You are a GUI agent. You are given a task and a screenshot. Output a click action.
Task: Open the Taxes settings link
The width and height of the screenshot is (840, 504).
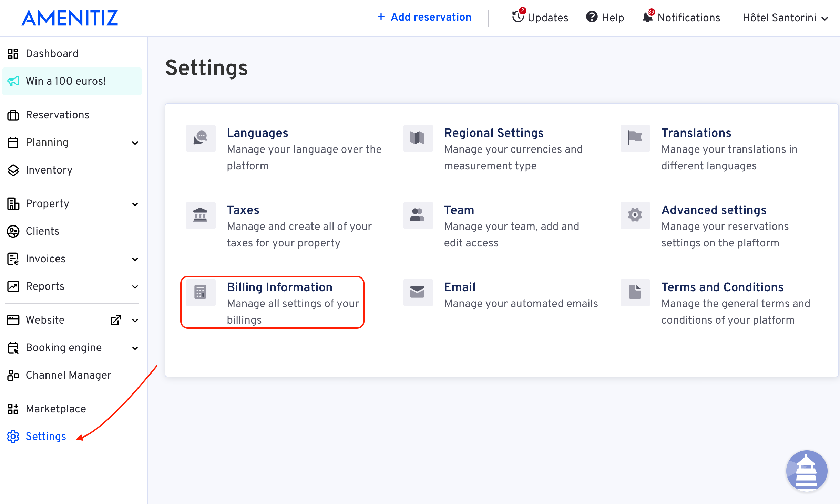(243, 210)
